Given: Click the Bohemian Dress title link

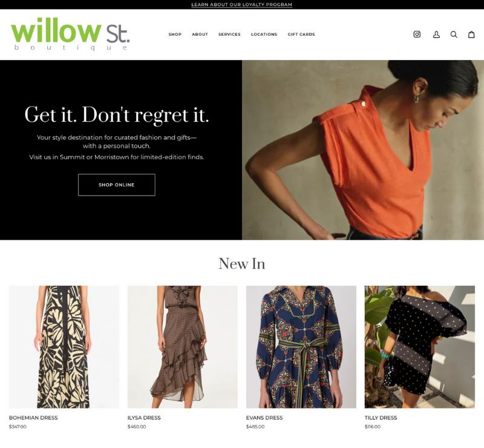Looking at the screenshot, I should coord(33,418).
